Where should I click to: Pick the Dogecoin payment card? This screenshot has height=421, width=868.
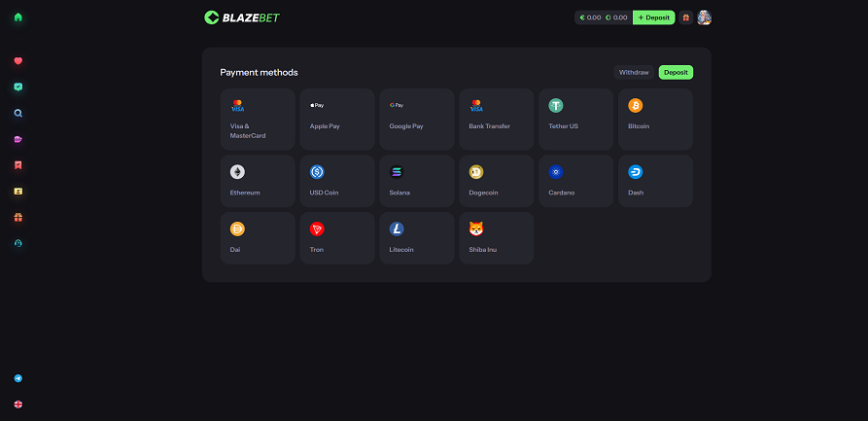coord(497,181)
